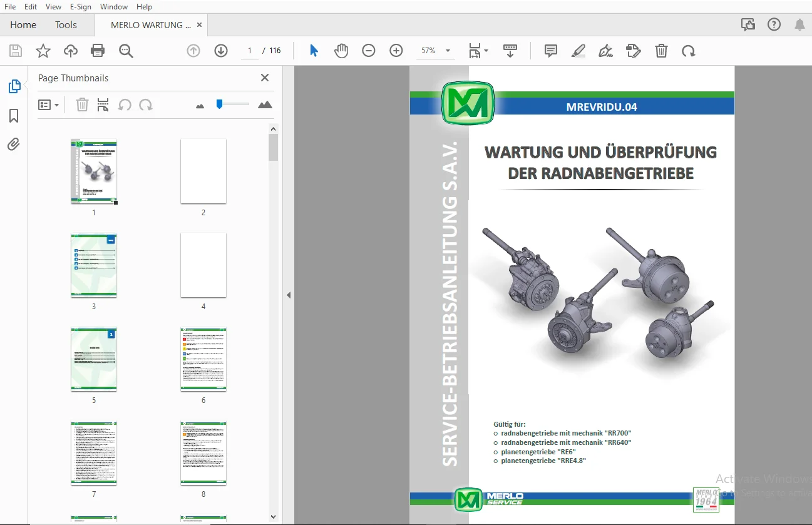Click thumbnail panel scroll down arrow
This screenshot has width=812, height=525.
[273, 517]
